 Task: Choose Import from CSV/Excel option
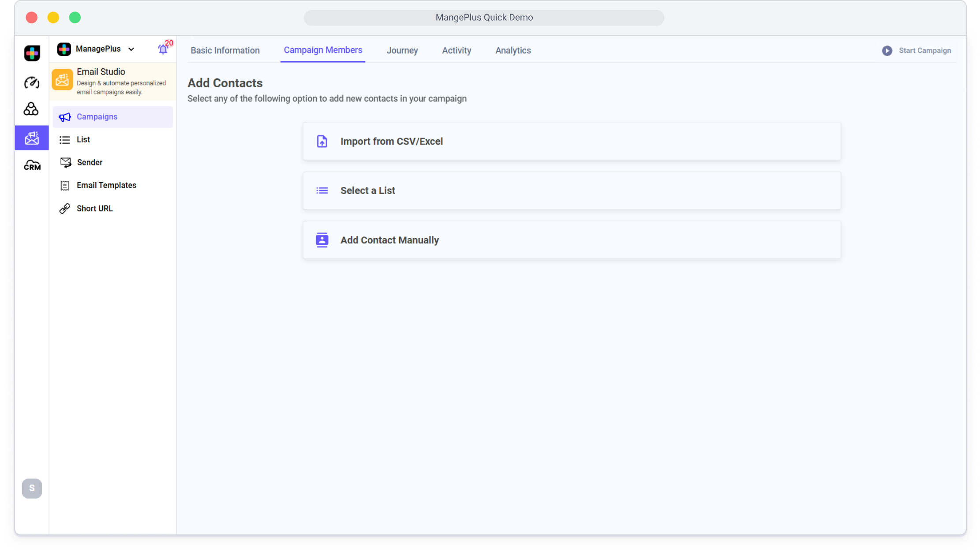click(x=572, y=142)
